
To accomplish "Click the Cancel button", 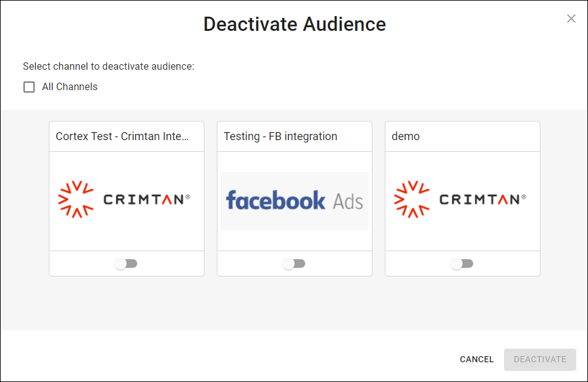I will 477,360.
